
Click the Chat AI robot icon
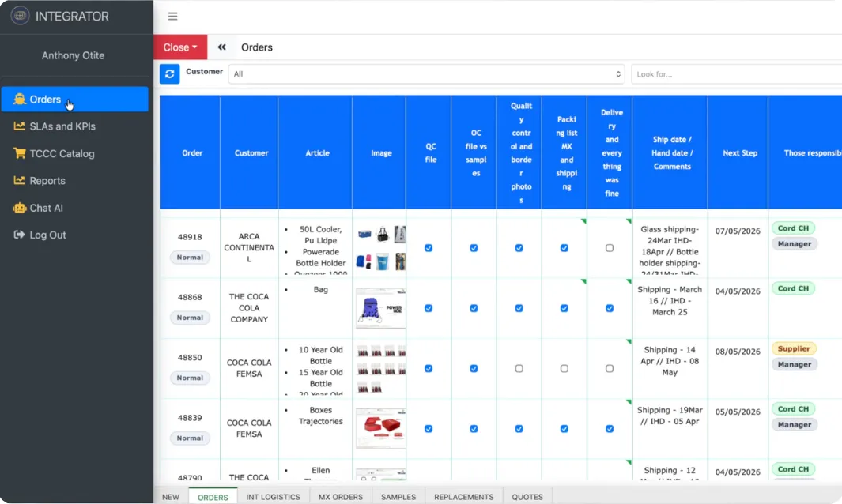click(19, 208)
